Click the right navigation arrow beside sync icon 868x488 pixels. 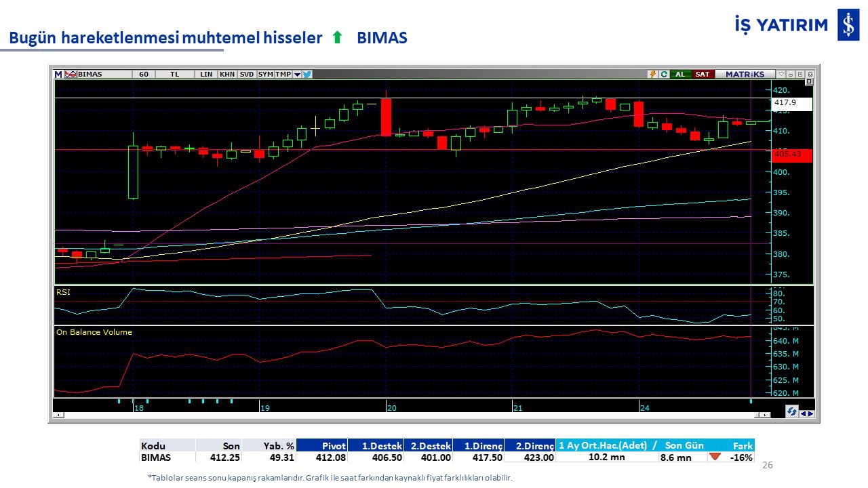click(810, 413)
